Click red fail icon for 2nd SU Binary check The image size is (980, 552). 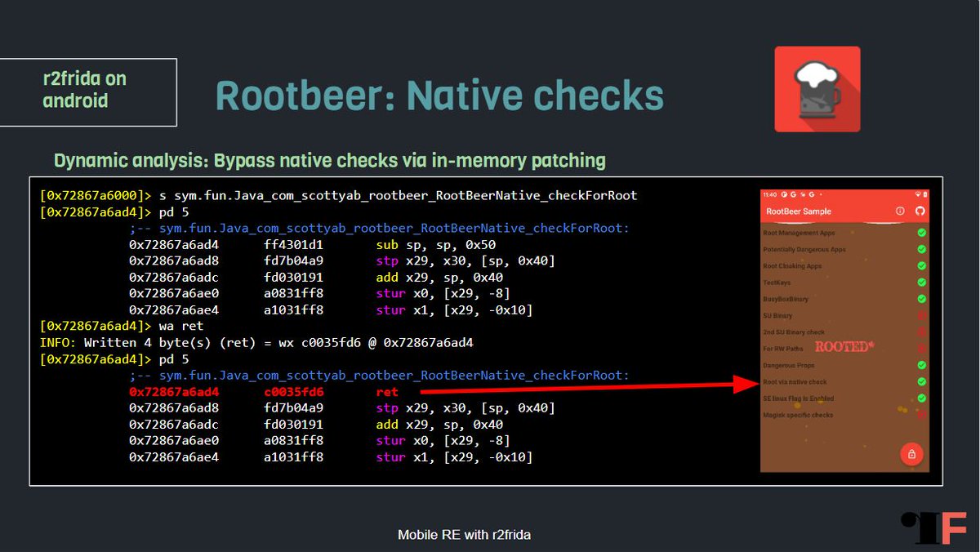[x=921, y=332]
